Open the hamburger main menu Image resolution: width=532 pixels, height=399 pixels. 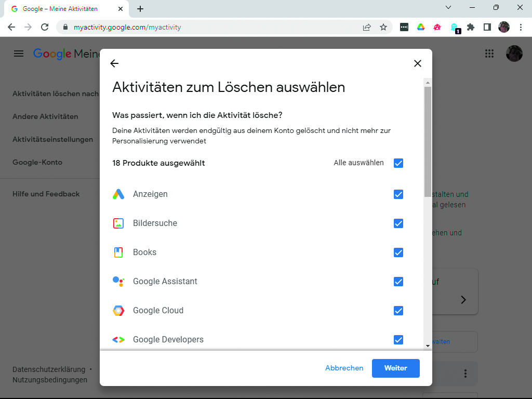click(x=19, y=54)
